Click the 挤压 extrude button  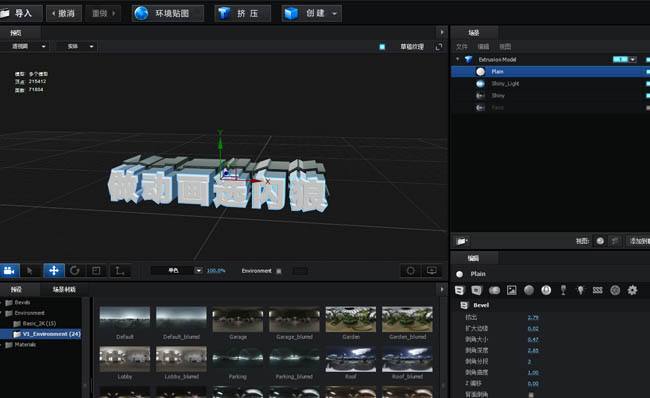click(243, 13)
